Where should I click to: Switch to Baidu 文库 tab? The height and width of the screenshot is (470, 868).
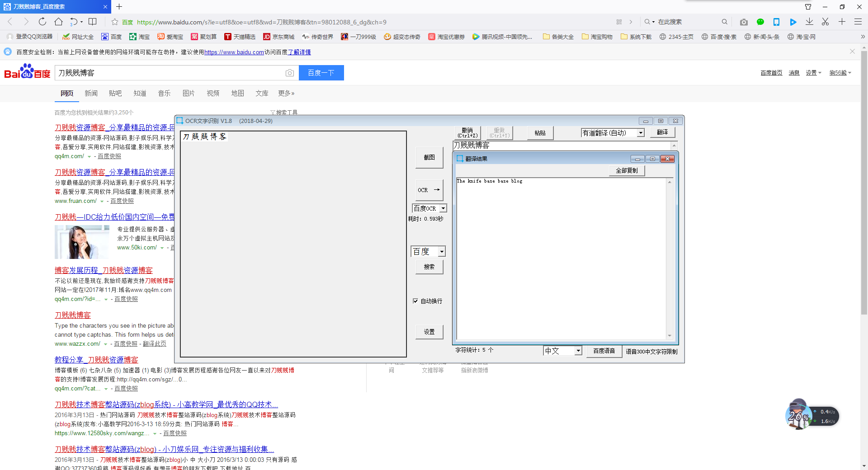click(262, 93)
